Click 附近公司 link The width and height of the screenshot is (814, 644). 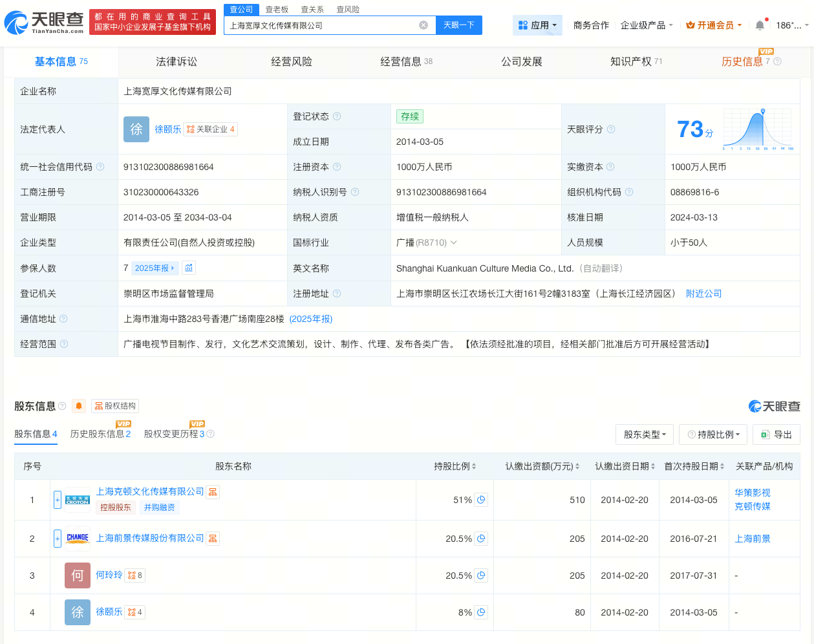pos(704,294)
